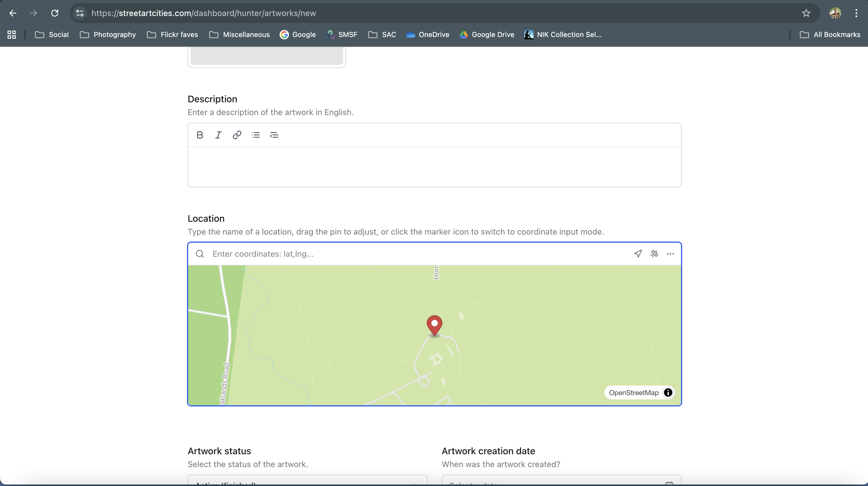Open the SAC bookmarks folder

[x=382, y=34]
